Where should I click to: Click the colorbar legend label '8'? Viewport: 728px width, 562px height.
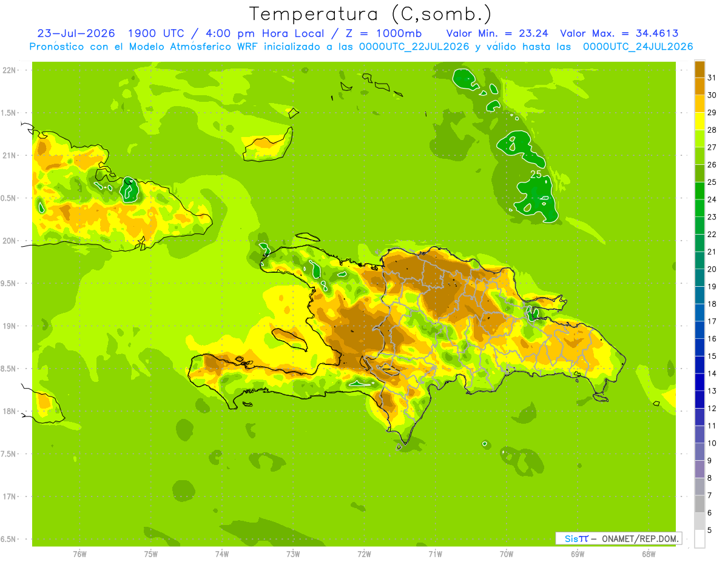(x=710, y=478)
